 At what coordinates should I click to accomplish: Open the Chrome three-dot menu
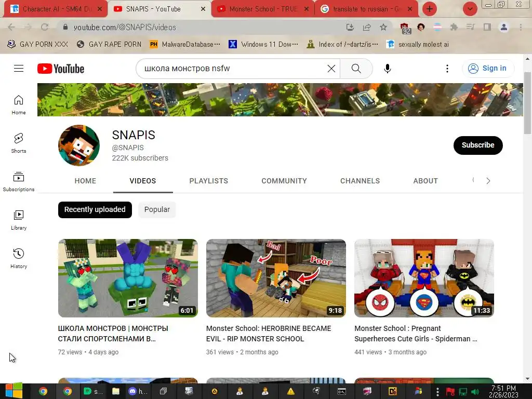[x=521, y=27]
